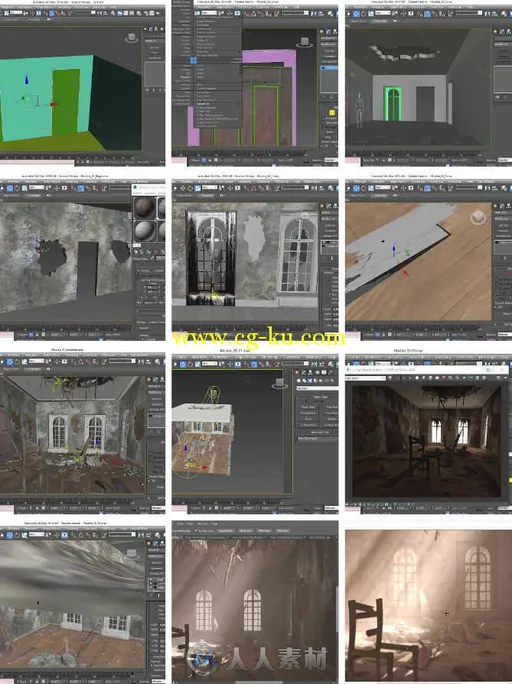Click the white circle icon in render window toolbar
The height and width of the screenshot is (684, 512).
click(x=417, y=377)
